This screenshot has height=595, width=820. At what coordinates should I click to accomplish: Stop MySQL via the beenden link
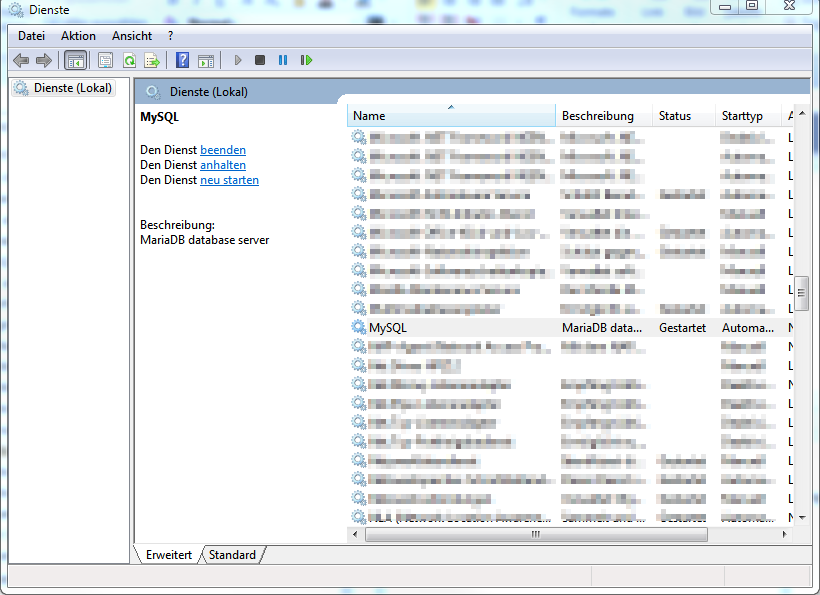pyautogui.click(x=223, y=150)
